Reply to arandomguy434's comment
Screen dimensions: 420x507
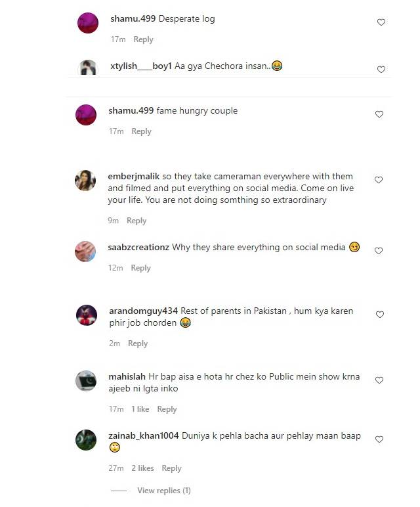coord(138,343)
